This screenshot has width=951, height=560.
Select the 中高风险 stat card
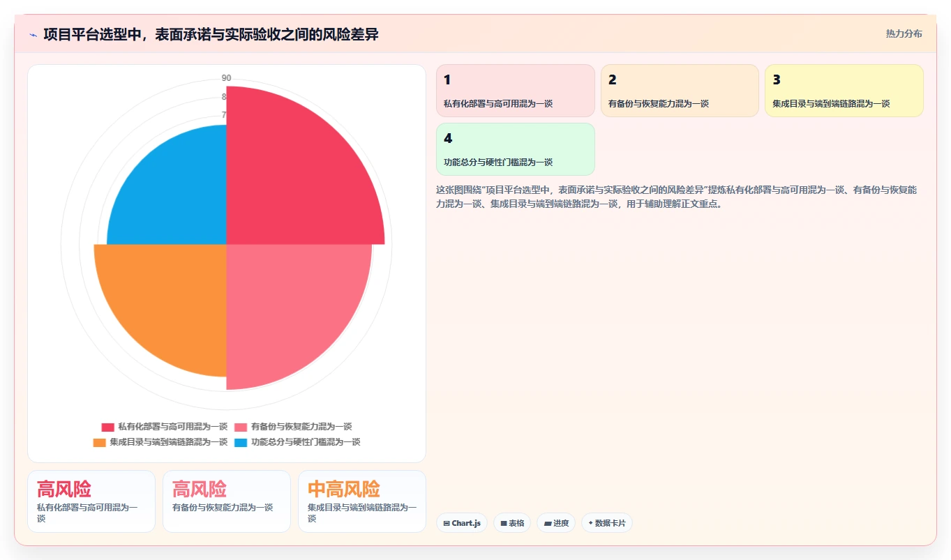tap(362, 501)
